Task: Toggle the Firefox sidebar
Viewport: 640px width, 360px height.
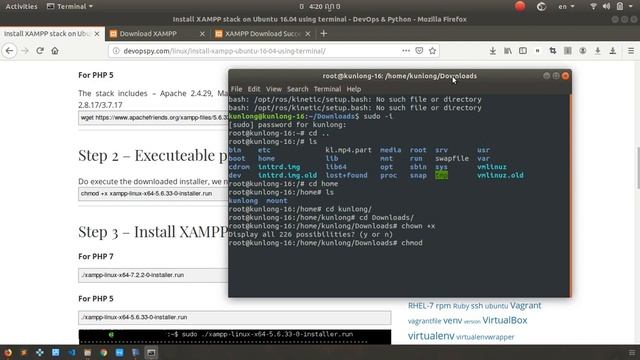Action: (x=523, y=51)
